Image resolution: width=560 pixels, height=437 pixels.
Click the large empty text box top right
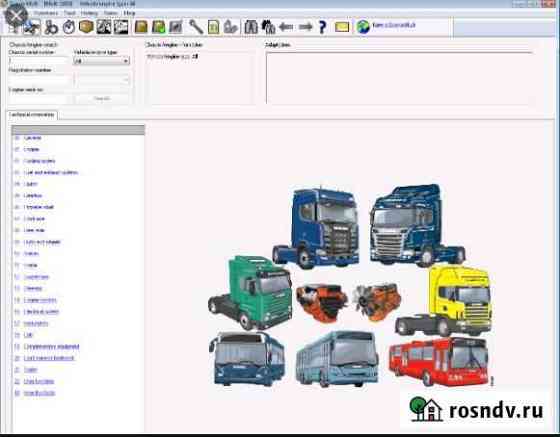pos(399,78)
